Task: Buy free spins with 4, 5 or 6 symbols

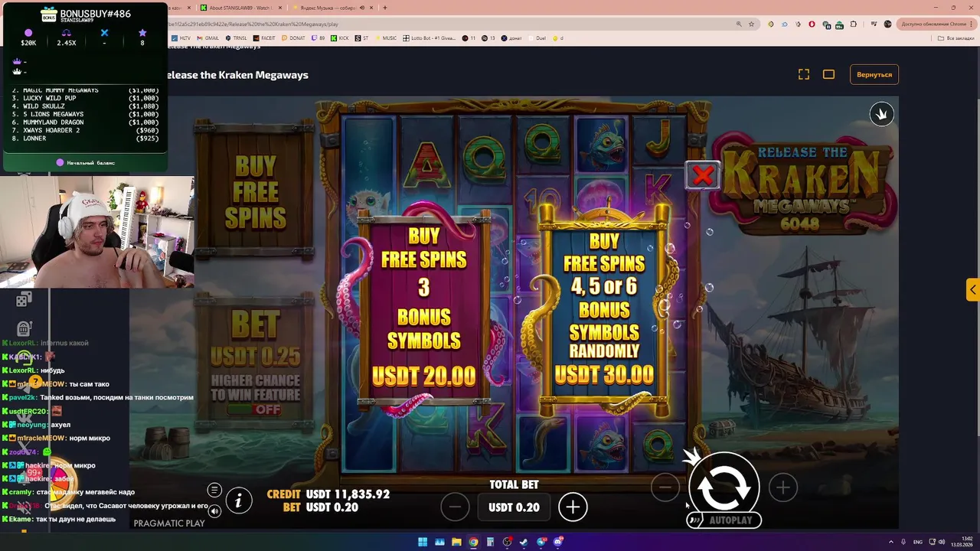Action: (604, 310)
